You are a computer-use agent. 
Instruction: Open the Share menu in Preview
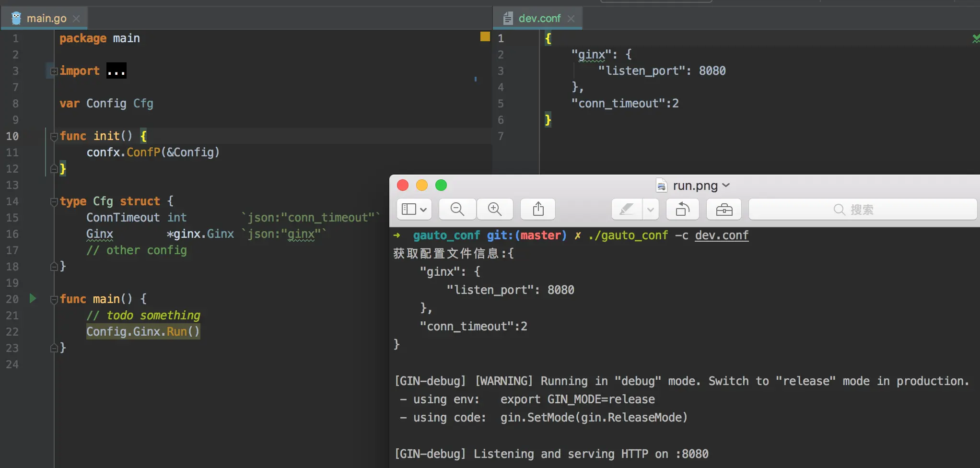(x=538, y=209)
